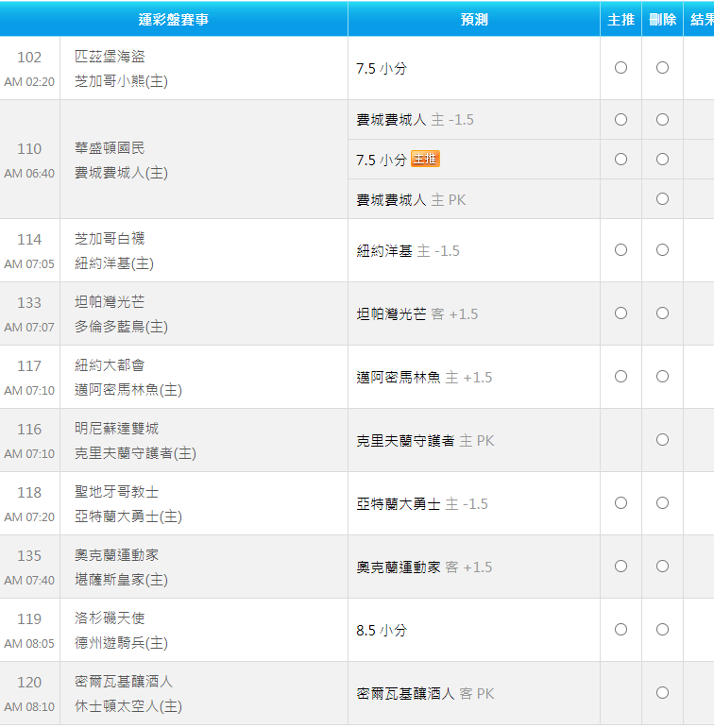Select 刪除 radio for game 119 8.5 小分
The width and height of the screenshot is (714, 728).
tap(662, 630)
